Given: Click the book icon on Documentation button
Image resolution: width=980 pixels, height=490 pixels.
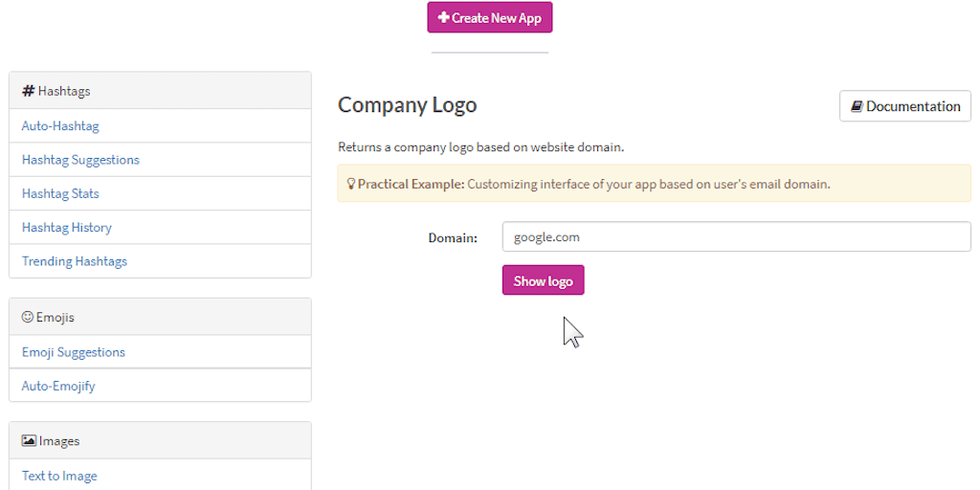Looking at the screenshot, I should [857, 106].
